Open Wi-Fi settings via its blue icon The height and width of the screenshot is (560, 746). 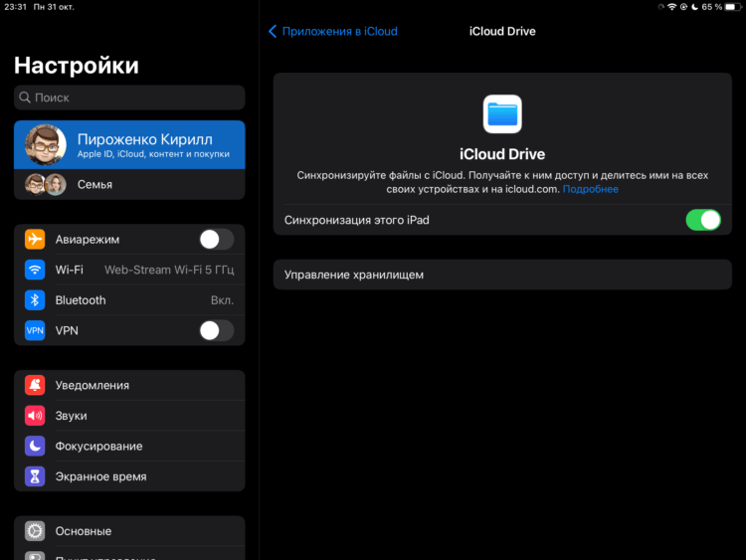coord(35,270)
